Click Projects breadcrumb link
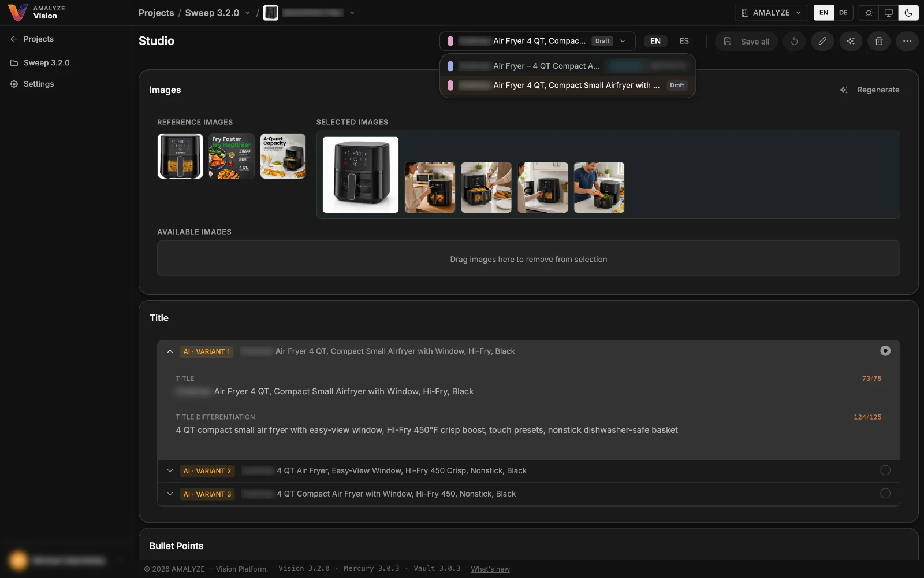The width and height of the screenshot is (924, 578). pos(156,13)
